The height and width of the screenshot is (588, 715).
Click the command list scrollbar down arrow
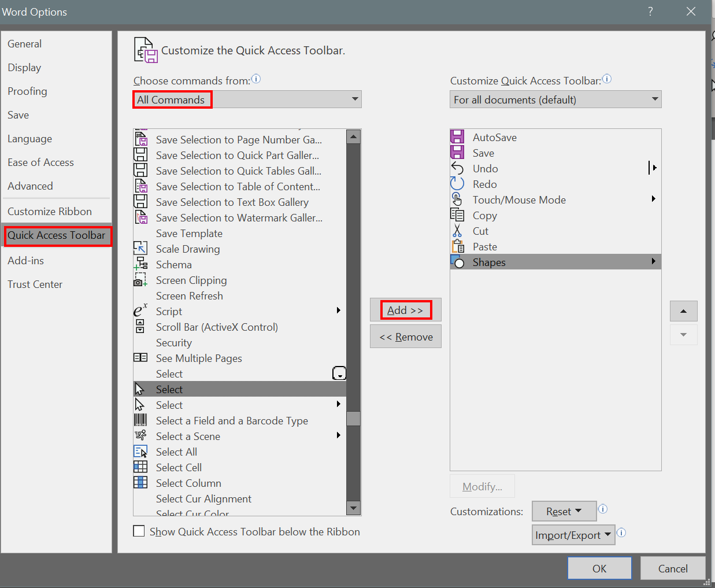click(353, 508)
